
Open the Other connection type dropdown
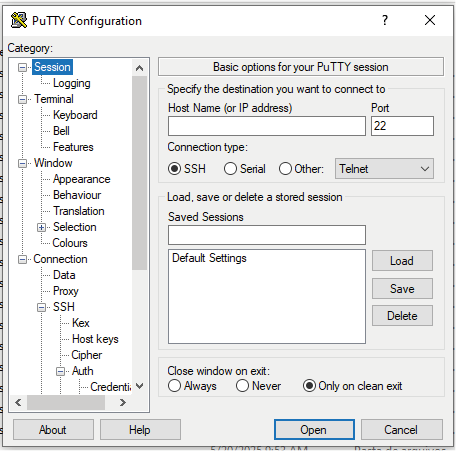tap(384, 169)
